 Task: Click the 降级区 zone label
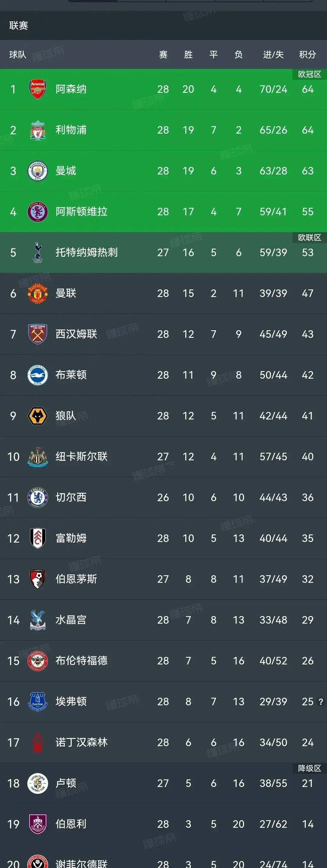coord(309,768)
